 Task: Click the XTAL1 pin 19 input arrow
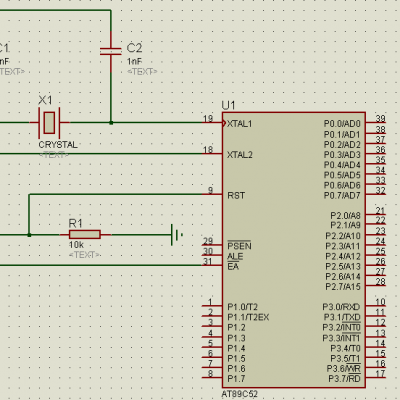(x=224, y=123)
